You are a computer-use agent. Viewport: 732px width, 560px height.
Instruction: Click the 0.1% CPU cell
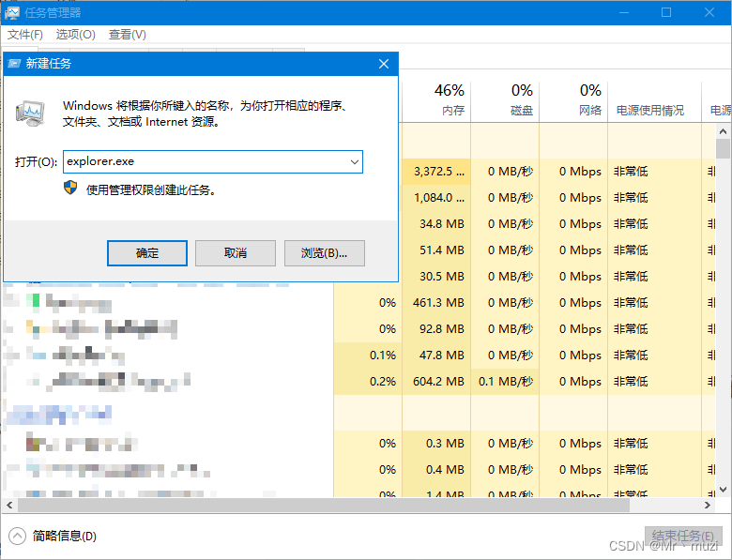pos(368,356)
